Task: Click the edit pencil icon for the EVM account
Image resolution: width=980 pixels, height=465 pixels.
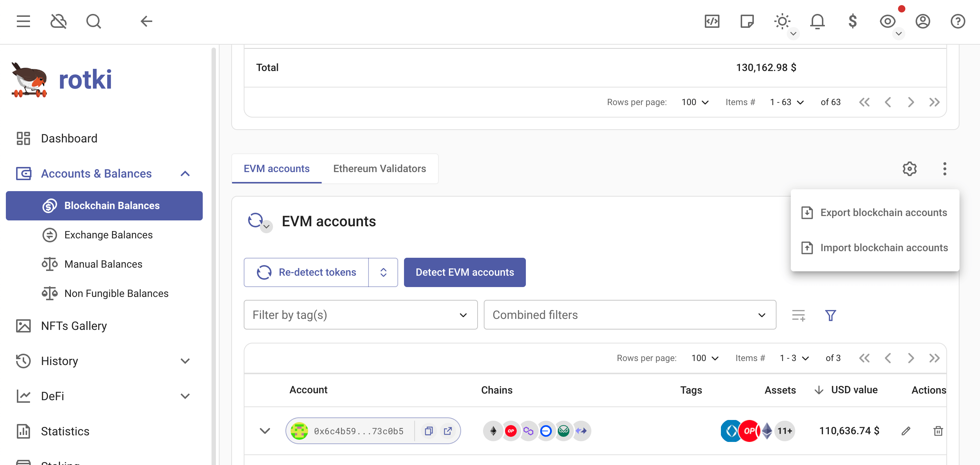Action: 906,431
